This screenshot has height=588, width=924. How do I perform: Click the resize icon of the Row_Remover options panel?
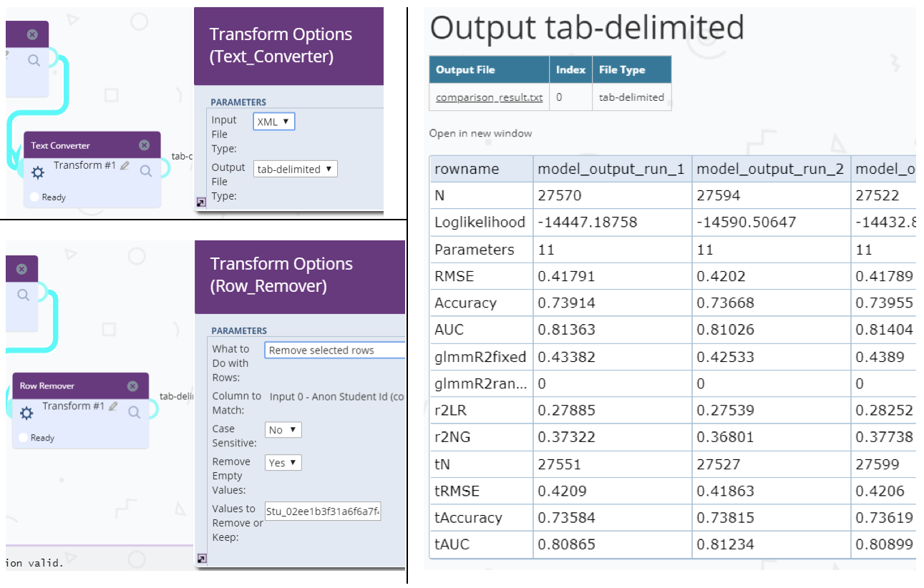(201, 558)
